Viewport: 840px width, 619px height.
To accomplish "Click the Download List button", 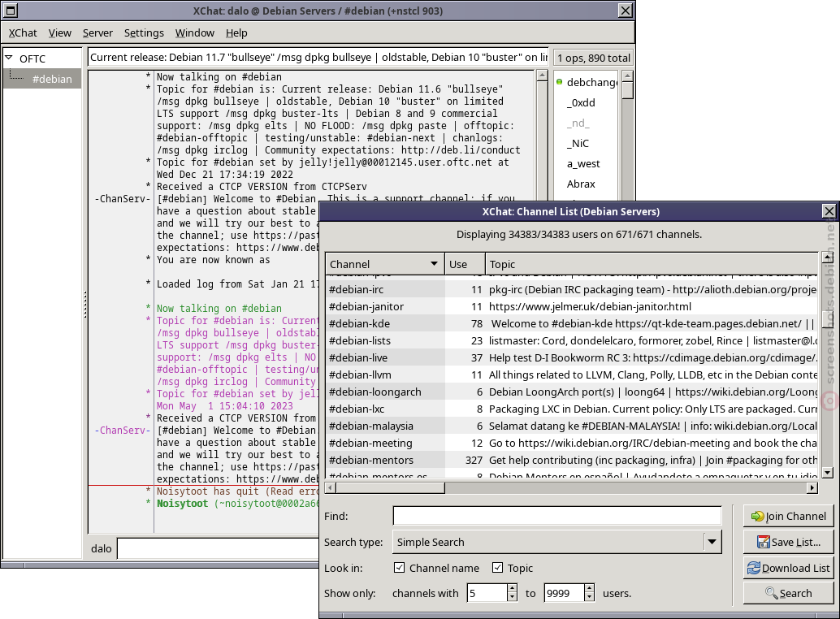I will coord(788,568).
